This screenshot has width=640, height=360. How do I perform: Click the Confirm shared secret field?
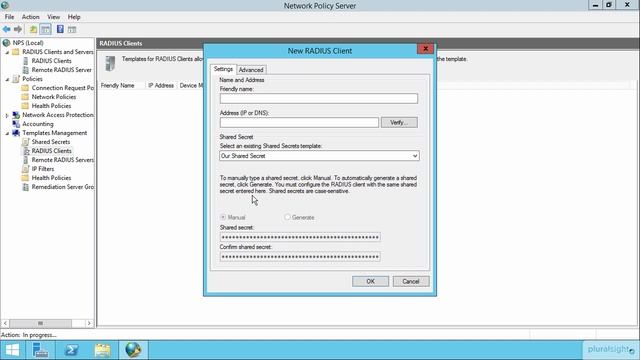pyautogui.click(x=300, y=257)
